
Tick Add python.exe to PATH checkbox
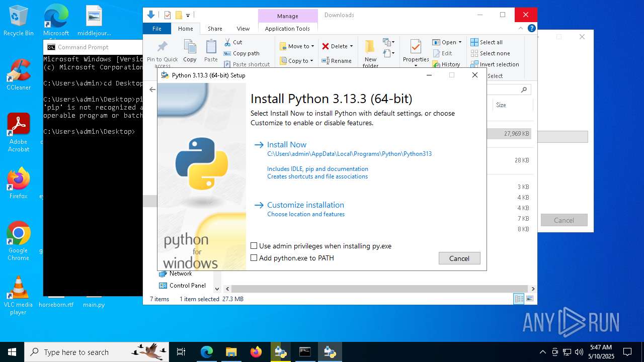(x=254, y=258)
